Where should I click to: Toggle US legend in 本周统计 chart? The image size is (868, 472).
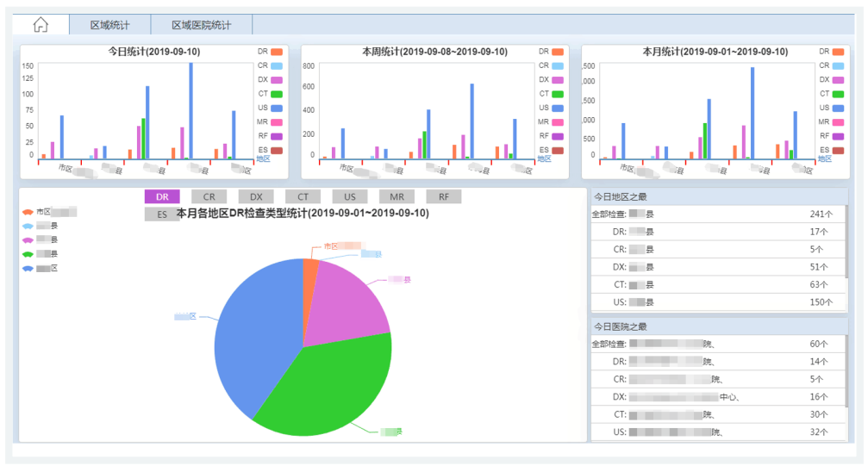(x=558, y=108)
